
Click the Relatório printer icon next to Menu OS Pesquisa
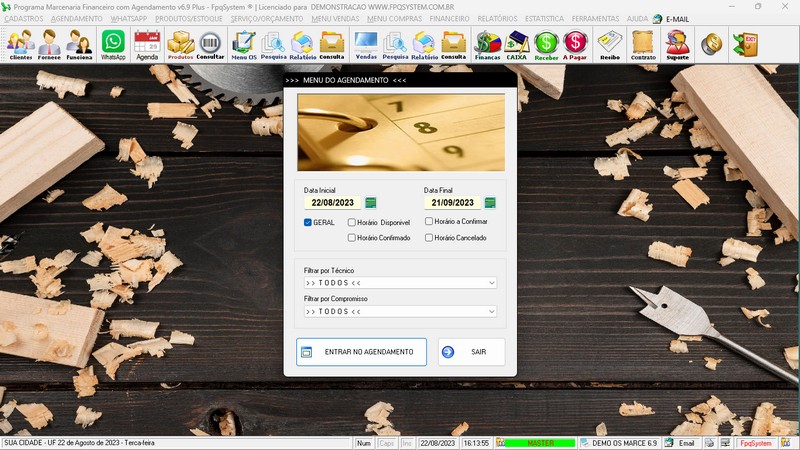303,45
